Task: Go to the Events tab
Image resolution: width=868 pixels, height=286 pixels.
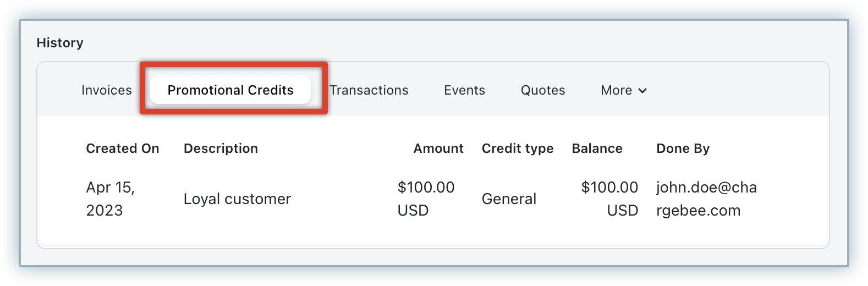Action: click(x=464, y=90)
